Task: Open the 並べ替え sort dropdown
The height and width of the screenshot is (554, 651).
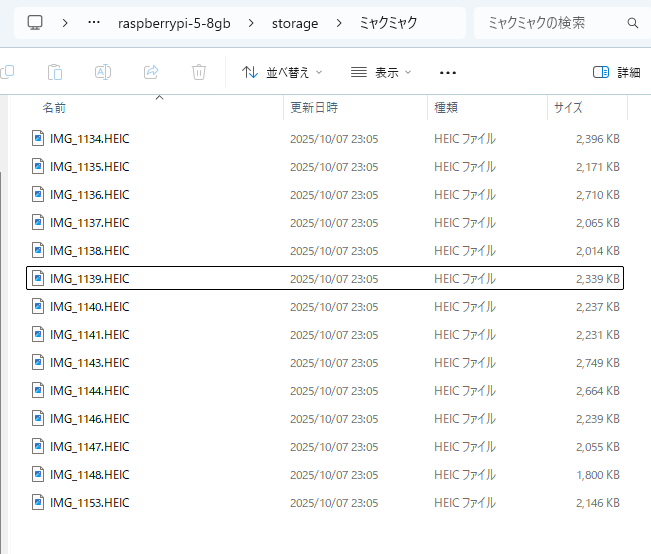Action: pos(283,72)
